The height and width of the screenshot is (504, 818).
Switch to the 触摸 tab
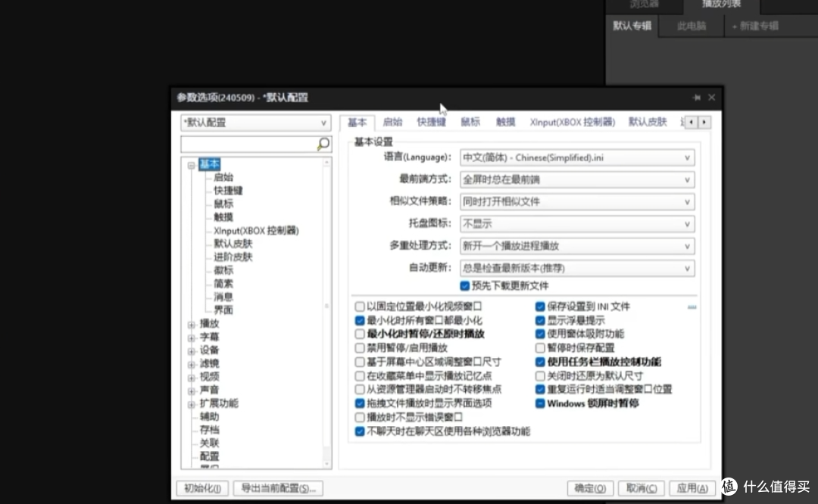pos(505,122)
